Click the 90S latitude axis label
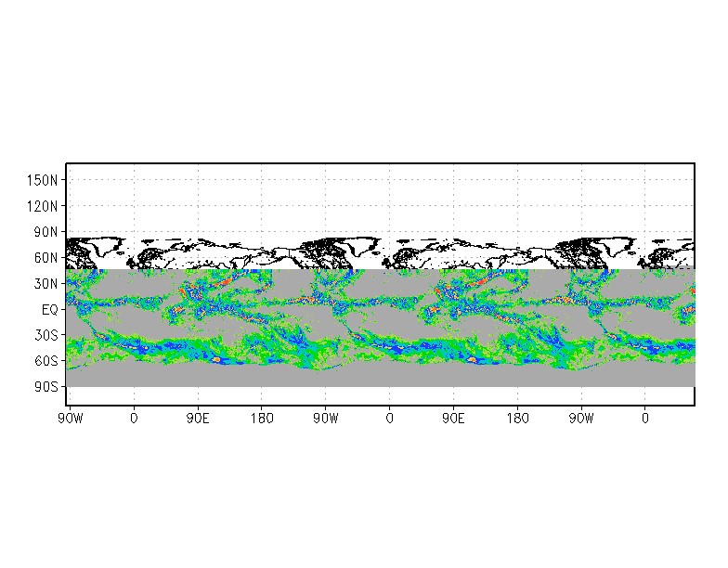Viewport: 728px width, 568px height. click(48, 386)
